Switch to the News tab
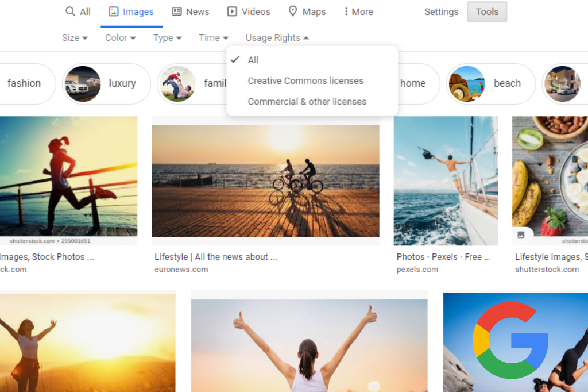Viewport: 588px width, 392px height. click(x=197, y=11)
